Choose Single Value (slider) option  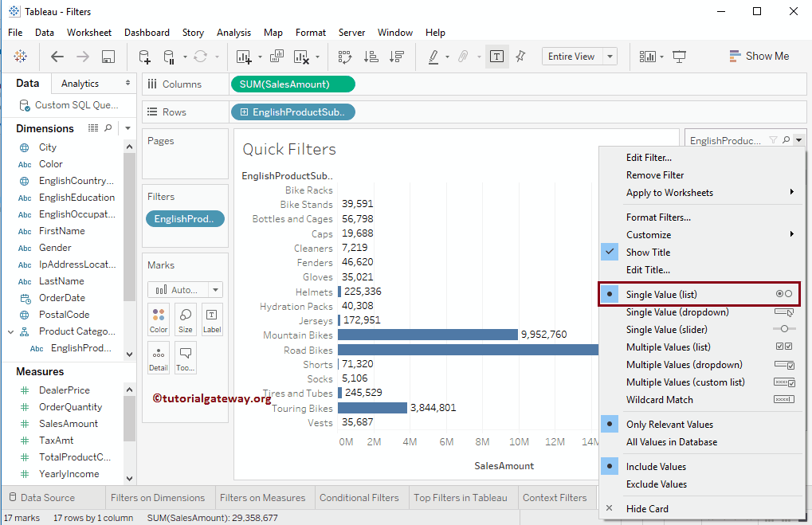pos(666,330)
